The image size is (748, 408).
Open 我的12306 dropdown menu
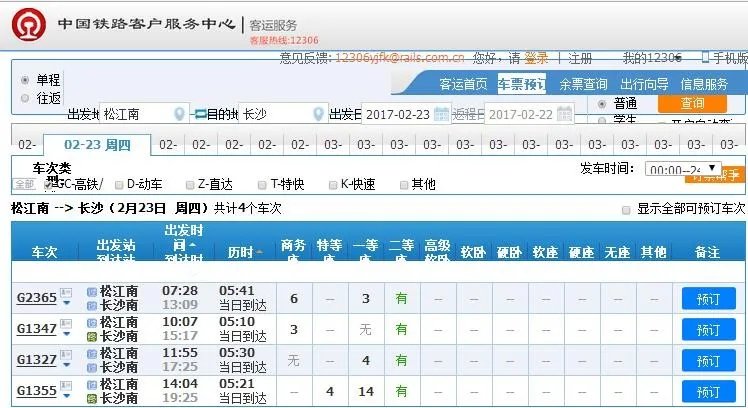[x=652, y=58]
